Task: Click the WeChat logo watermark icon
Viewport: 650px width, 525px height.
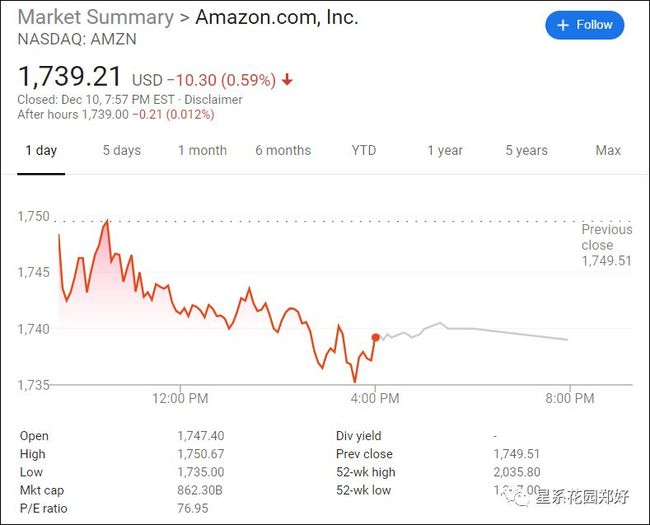Action: click(517, 496)
